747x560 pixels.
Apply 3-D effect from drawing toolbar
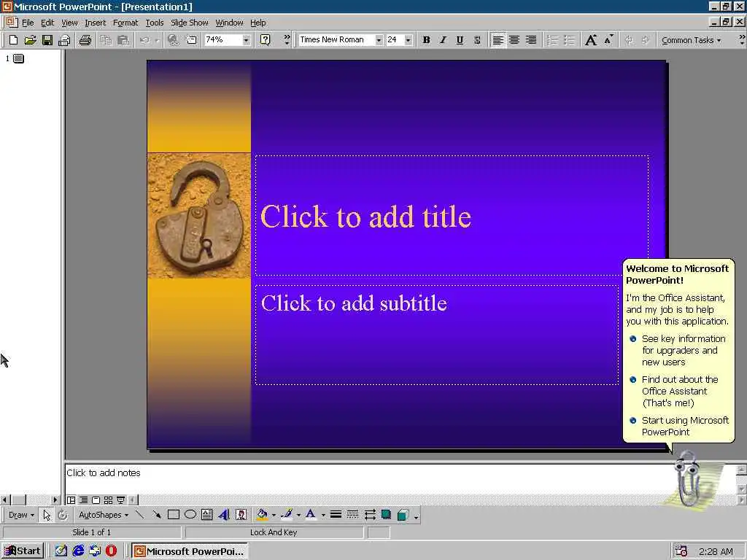[x=403, y=514]
